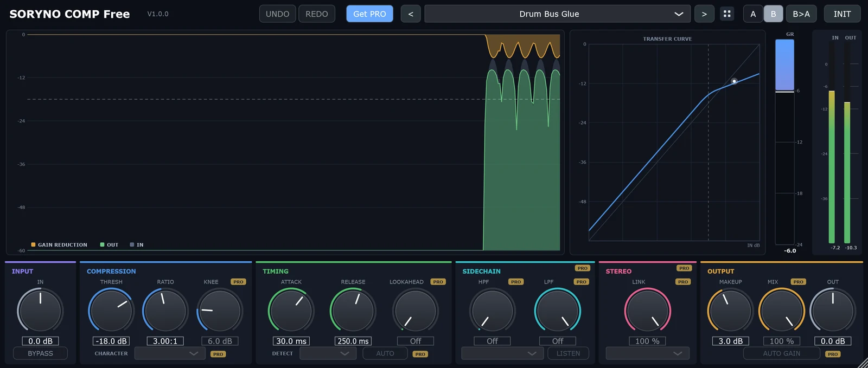The width and height of the screenshot is (868, 368).
Task: Copy B to A with B>A button
Action: coord(801,14)
